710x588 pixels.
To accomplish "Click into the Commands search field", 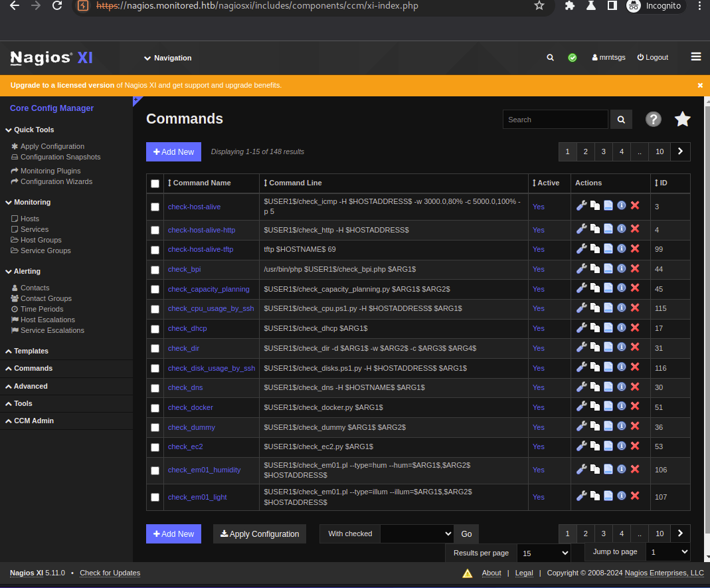I will click(555, 120).
